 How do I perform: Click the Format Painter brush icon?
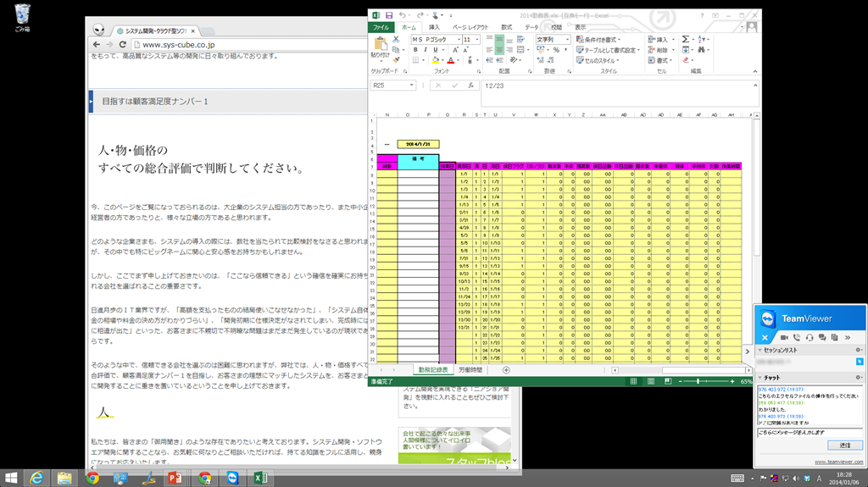[x=397, y=60]
